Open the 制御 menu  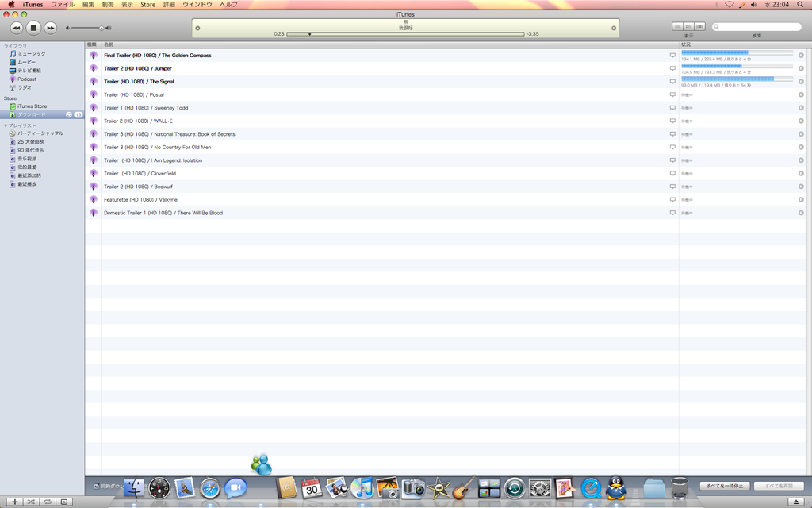point(108,4)
